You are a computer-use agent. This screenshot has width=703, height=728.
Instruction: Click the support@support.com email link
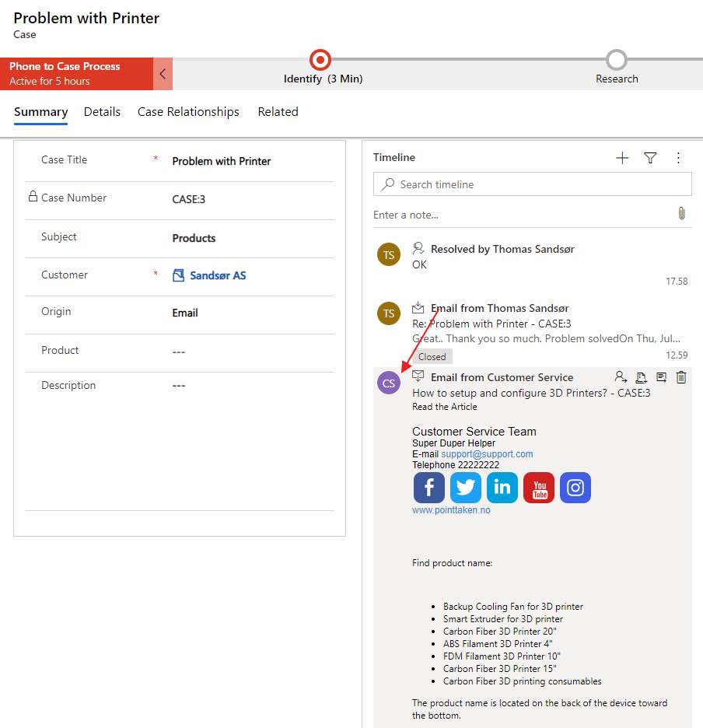click(487, 454)
